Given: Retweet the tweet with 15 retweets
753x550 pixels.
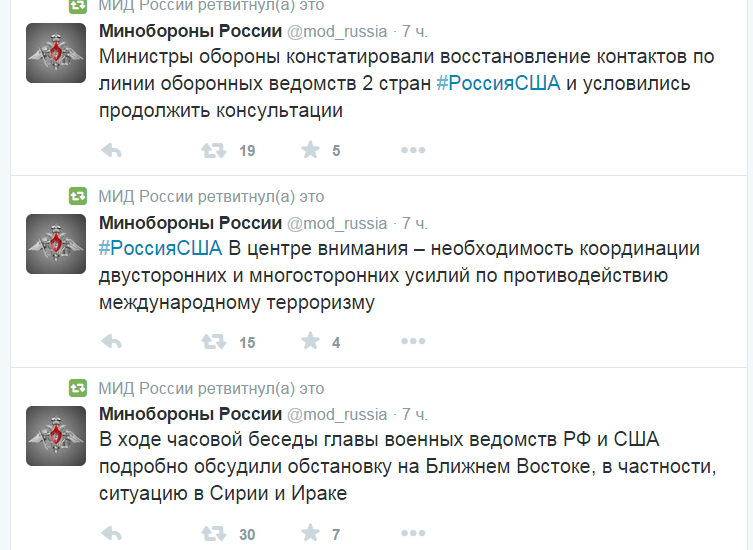Looking at the screenshot, I should 213,342.
